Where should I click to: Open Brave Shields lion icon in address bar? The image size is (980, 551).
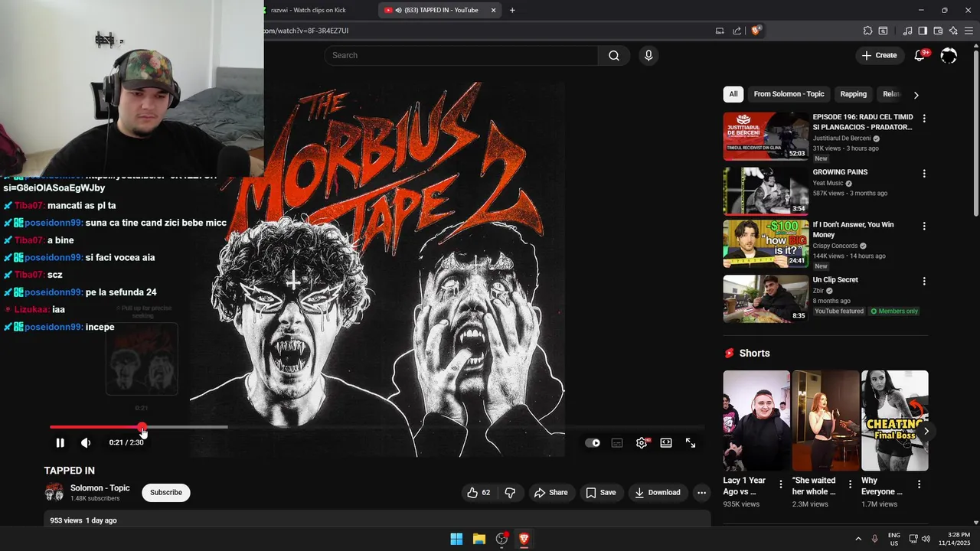click(756, 31)
